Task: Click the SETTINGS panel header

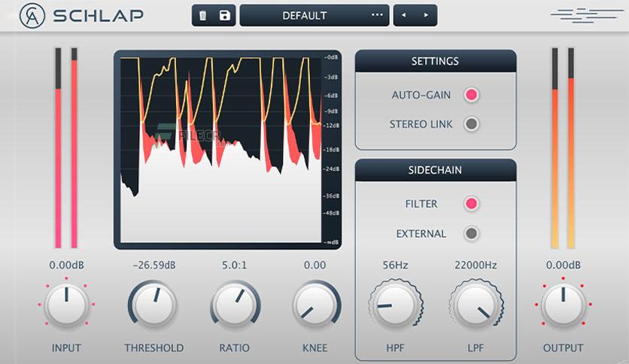Action: (435, 61)
